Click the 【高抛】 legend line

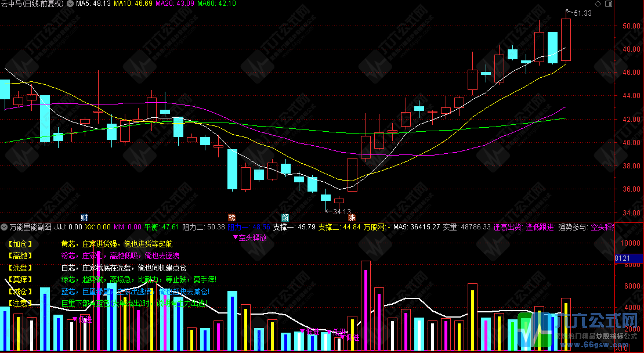(93, 256)
